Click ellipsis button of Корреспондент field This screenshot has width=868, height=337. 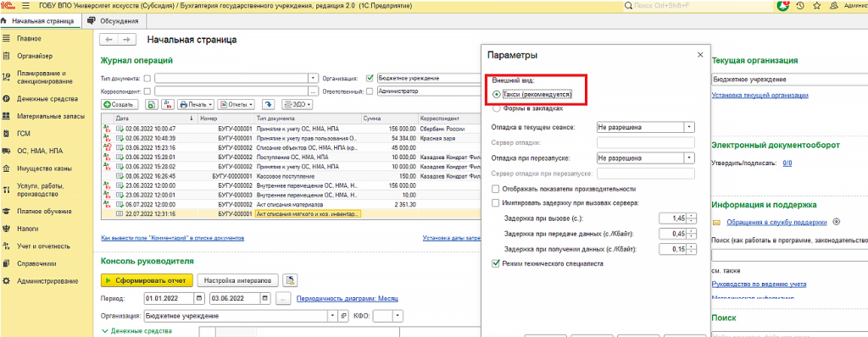(x=314, y=91)
